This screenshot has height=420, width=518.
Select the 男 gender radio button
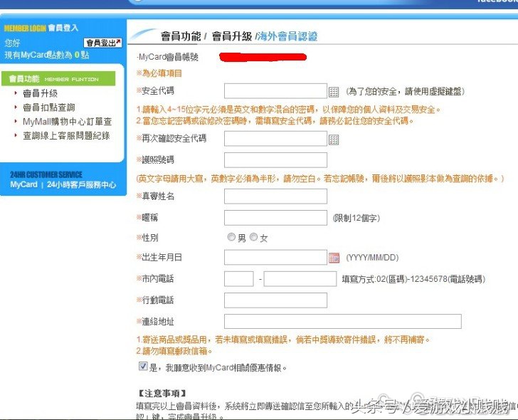point(231,237)
